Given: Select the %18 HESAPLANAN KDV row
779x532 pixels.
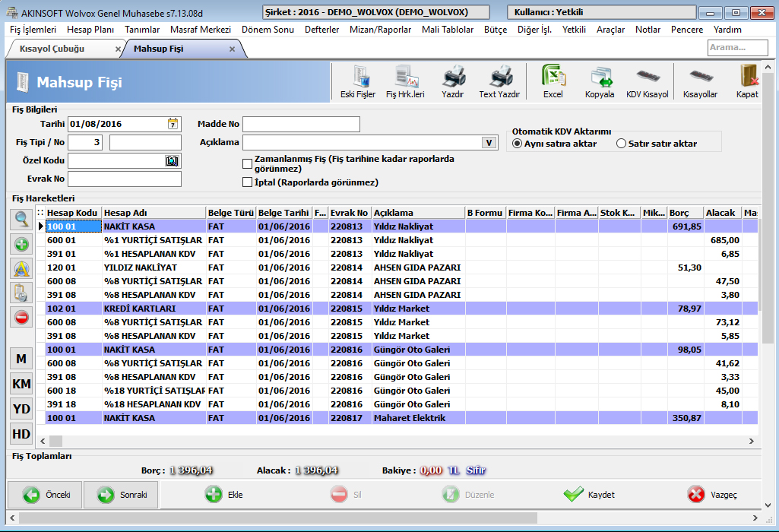Looking at the screenshot, I should pos(401,404).
